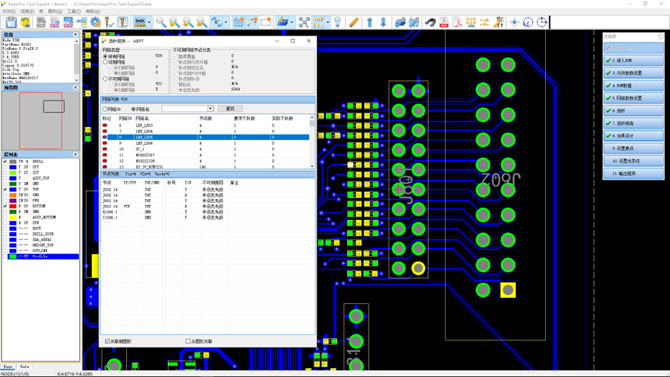The width and height of the screenshot is (670, 377).
Task: Click the light bulb highlight icon
Action: (x=337, y=22)
